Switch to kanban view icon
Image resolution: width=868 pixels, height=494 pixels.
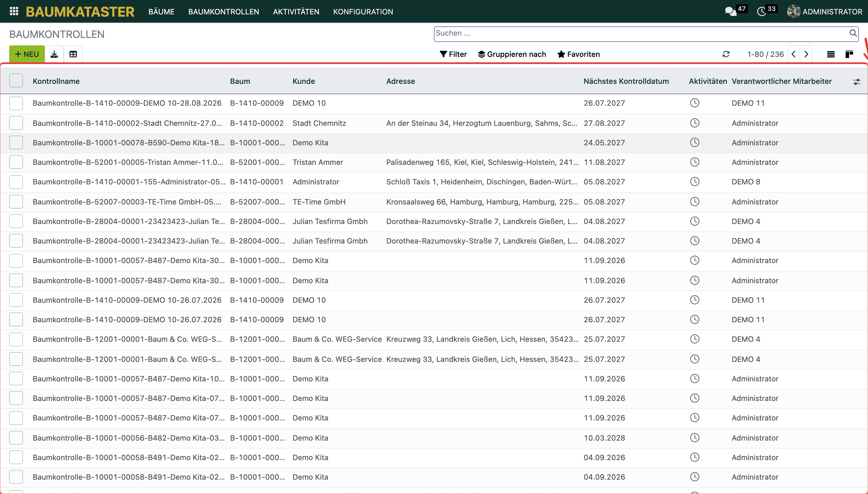coord(849,54)
